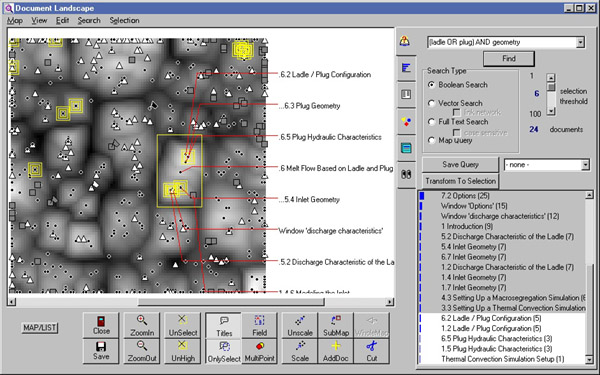Expand the saved query '- none -' dropdown
This screenshot has width=600, height=375.
tap(585, 165)
